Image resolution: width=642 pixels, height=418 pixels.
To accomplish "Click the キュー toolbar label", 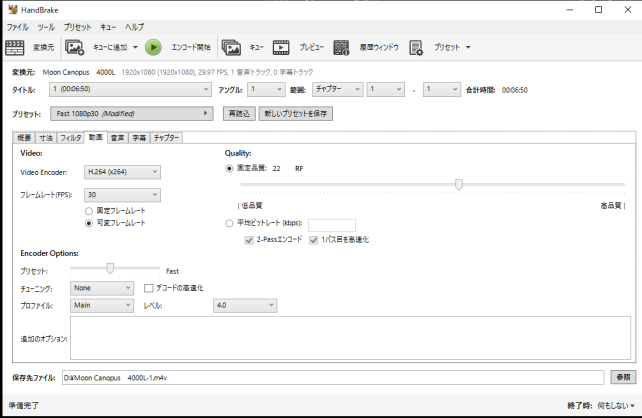I will click(257, 47).
